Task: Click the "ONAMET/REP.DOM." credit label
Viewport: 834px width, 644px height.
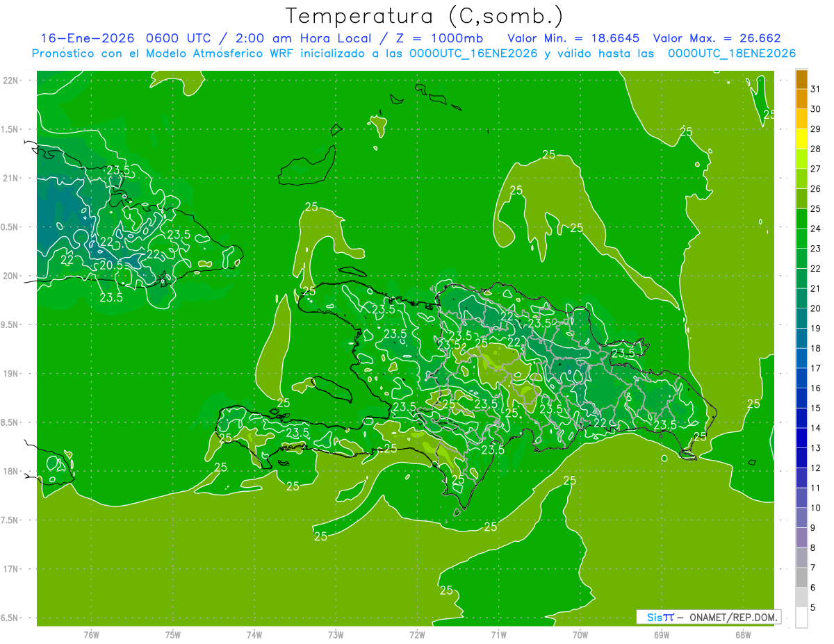Action: 734,617
